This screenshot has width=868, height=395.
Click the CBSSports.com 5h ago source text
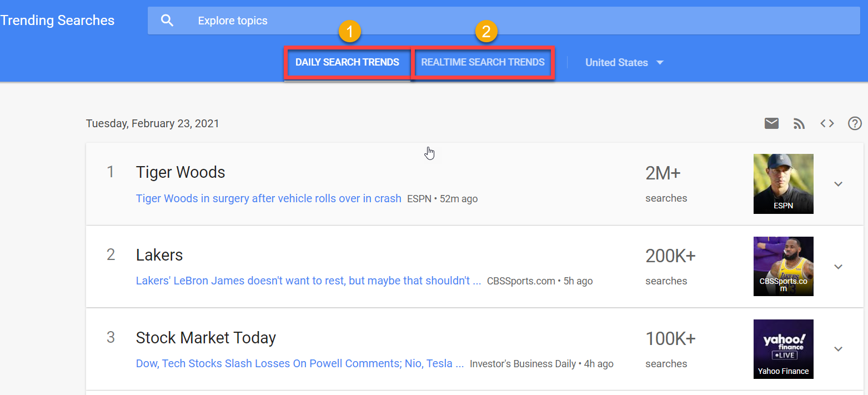(540, 281)
